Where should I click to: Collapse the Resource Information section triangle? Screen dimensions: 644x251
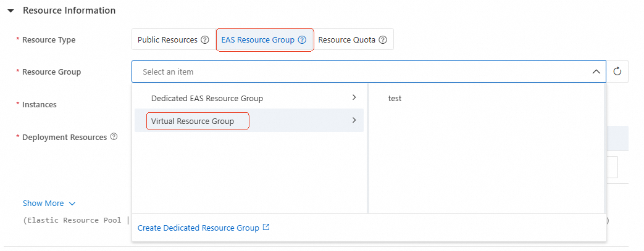pyautogui.click(x=10, y=11)
